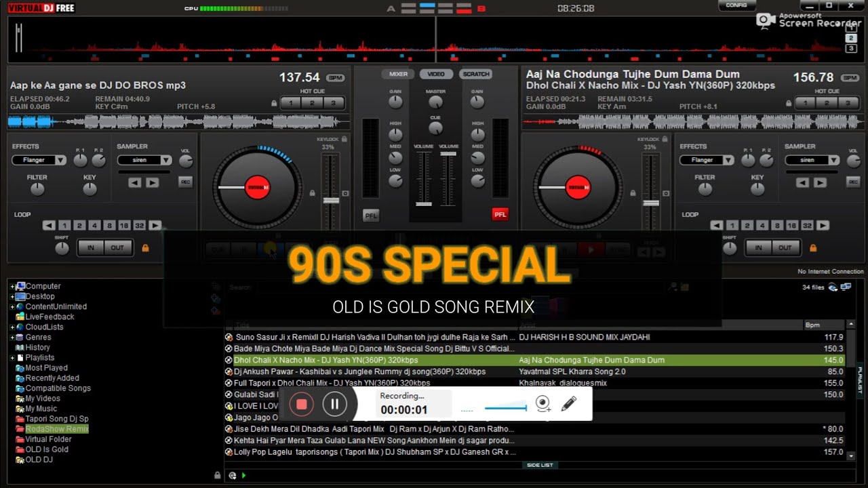Click the browser lock icon at bottom
This screenshot has height=488, width=868.
[x=217, y=476]
